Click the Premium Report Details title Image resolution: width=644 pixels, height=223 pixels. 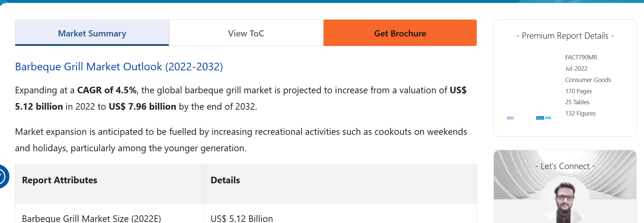[565, 36]
